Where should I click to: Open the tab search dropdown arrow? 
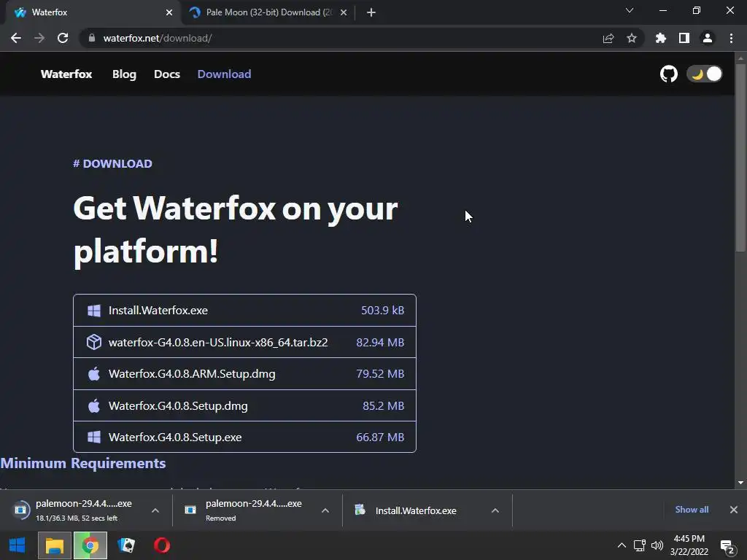tap(630, 10)
